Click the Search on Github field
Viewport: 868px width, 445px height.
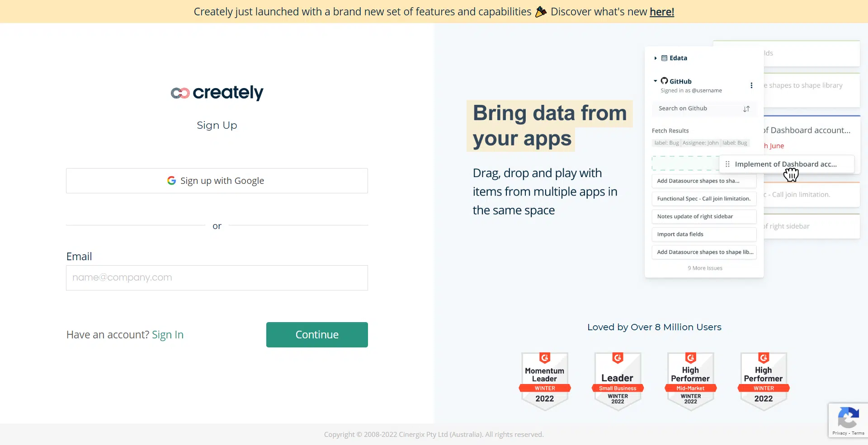click(703, 108)
